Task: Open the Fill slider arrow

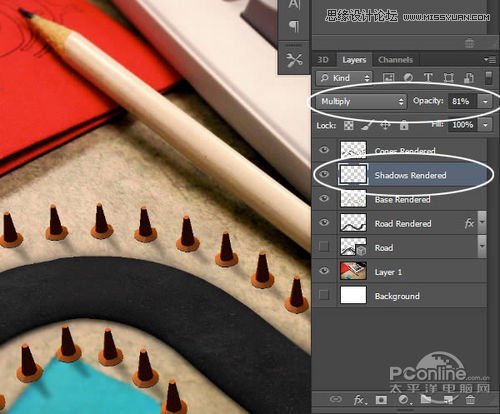Action: (x=485, y=125)
